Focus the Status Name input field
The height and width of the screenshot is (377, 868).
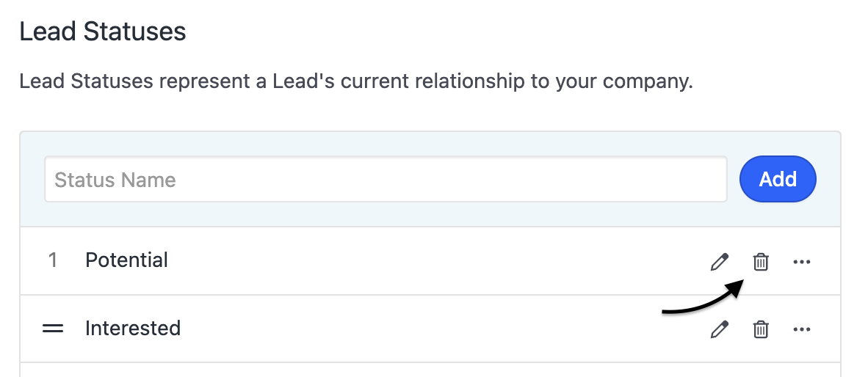point(386,179)
